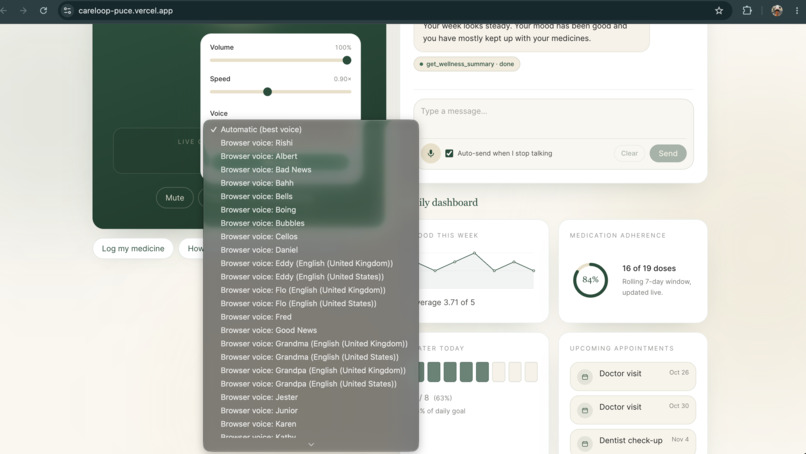
Task: Reload the page with browser refresh icon
Action: (x=43, y=10)
